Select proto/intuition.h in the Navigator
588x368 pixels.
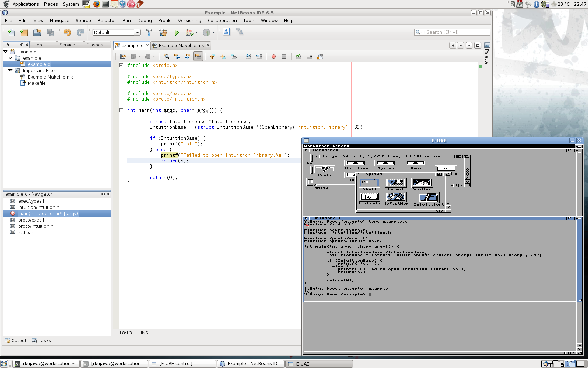tap(36, 226)
